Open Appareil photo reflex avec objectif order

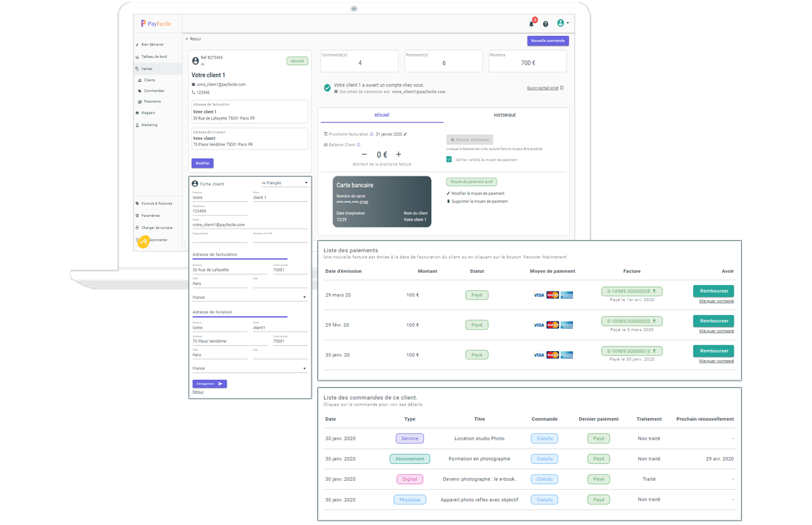[529, 499]
